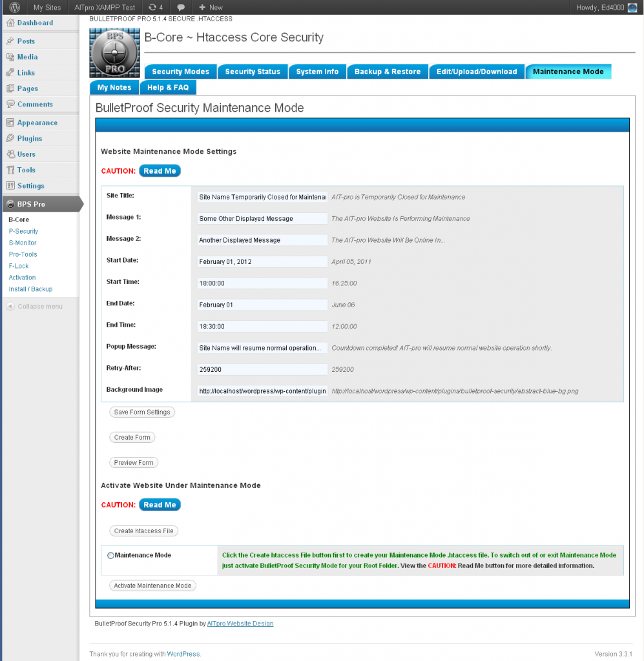Click the BPS Pro shield logo
This screenshot has height=661, width=644.
click(x=10, y=203)
